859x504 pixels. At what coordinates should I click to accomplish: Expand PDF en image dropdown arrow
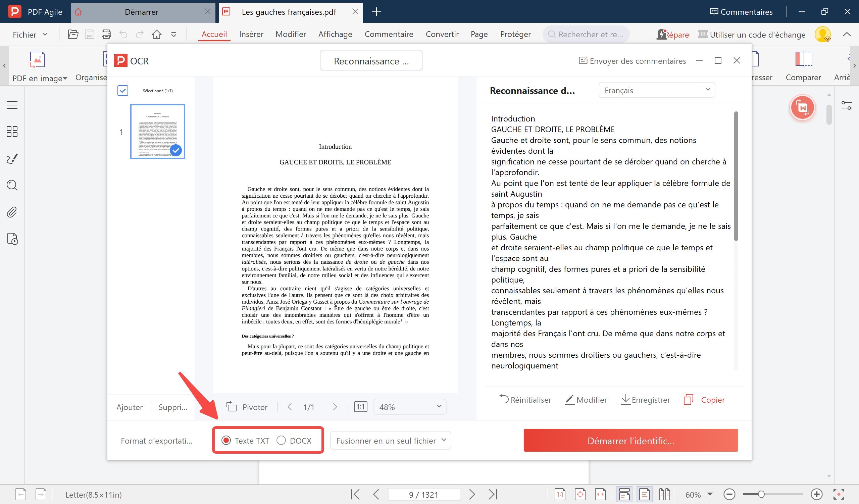click(x=65, y=79)
